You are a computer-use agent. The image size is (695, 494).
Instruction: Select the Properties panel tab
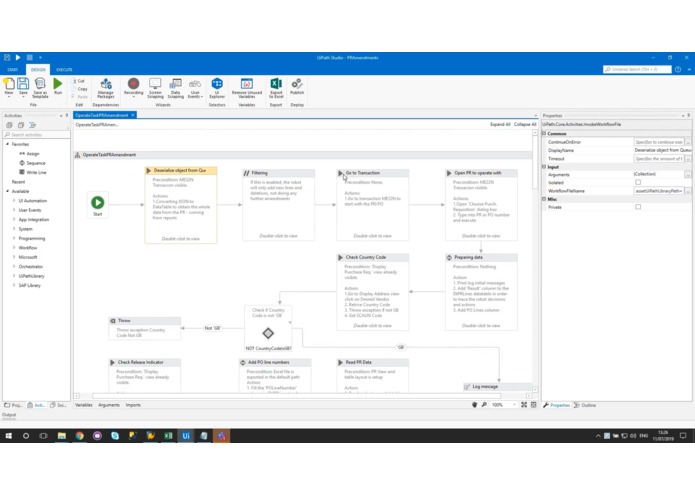pyautogui.click(x=557, y=405)
